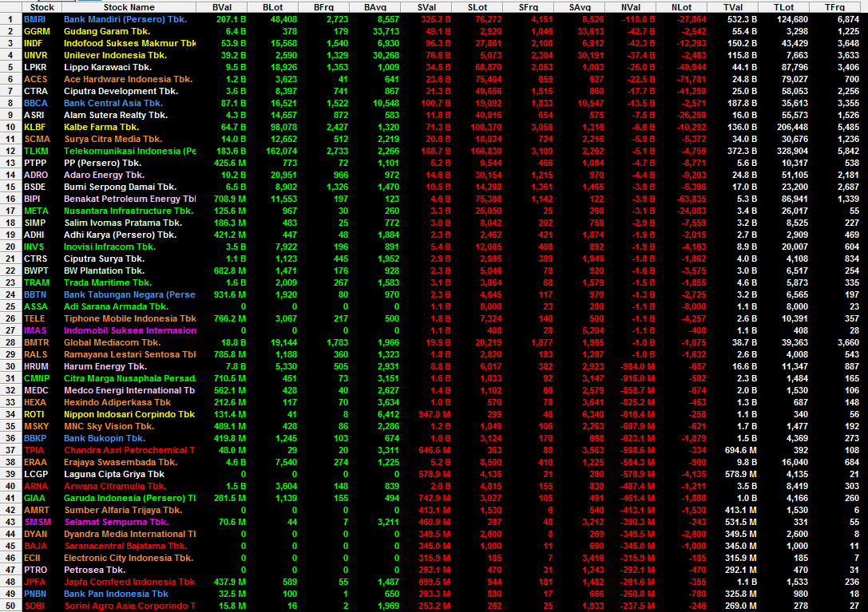Select Unilever Indonesia Tbk. name
Image resolution: width=868 pixels, height=612 pixels.
pos(115,55)
